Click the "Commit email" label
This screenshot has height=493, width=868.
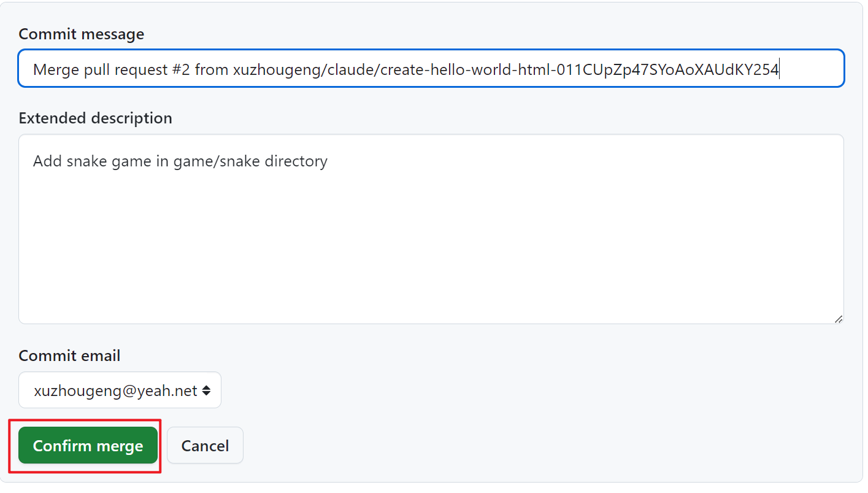coord(69,356)
